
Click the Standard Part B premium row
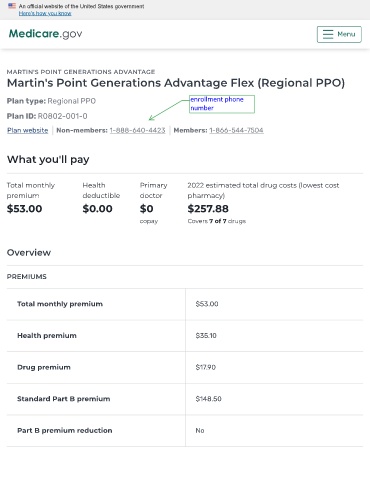pyautogui.click(x=185, y=399)
